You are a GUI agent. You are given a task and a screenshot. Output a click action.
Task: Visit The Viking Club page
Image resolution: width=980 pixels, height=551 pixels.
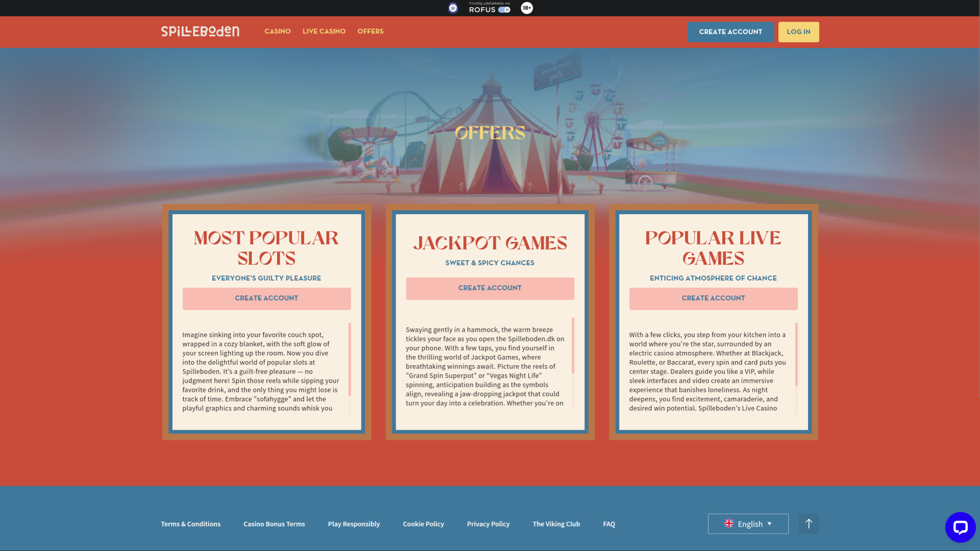click(x=556, y=523)
